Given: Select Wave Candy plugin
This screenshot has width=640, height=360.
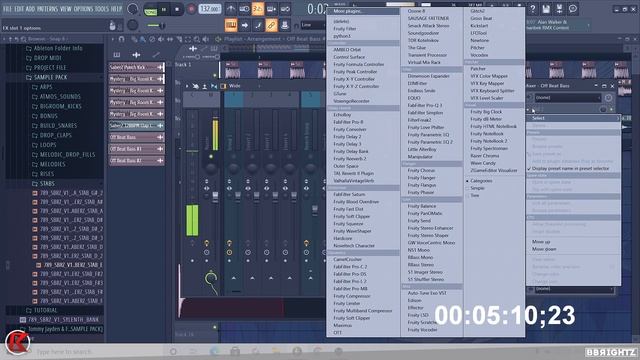Looking at the screenshot, I should point(483,163).
